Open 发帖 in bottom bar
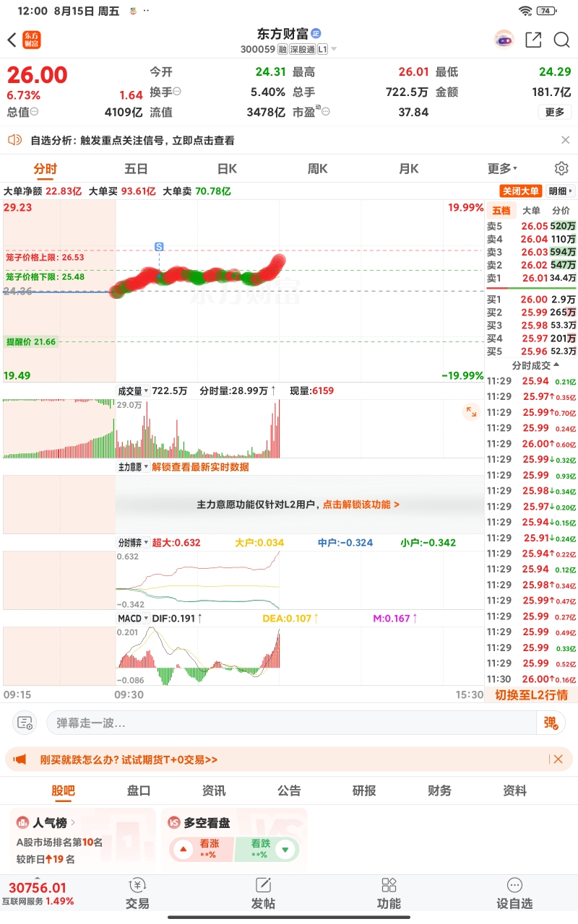Viewport: 578px width, 924px height. click(x=263, y=894)
